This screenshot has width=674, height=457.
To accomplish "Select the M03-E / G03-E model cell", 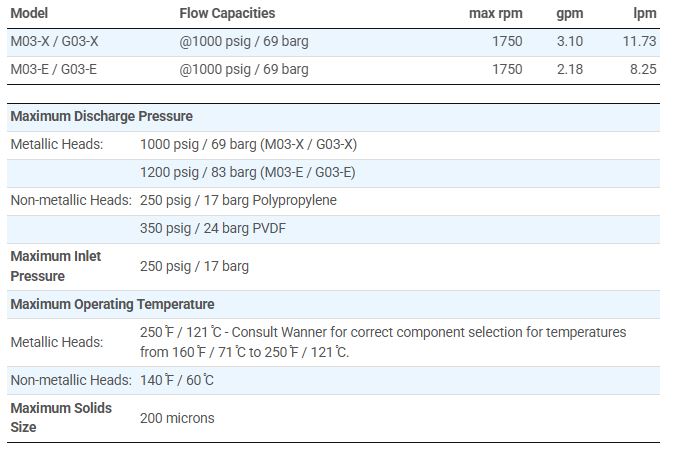I will 54,69.
